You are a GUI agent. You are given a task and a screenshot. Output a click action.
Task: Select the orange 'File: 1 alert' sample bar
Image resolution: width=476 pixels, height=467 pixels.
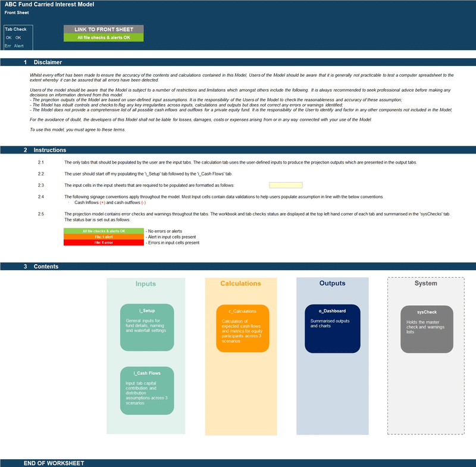(x=104, y=237)
